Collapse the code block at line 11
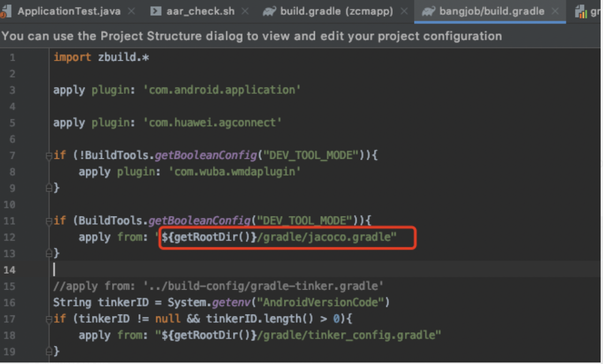Image resolution: width=603 pixels, height=364 pixels. (49, 220)
